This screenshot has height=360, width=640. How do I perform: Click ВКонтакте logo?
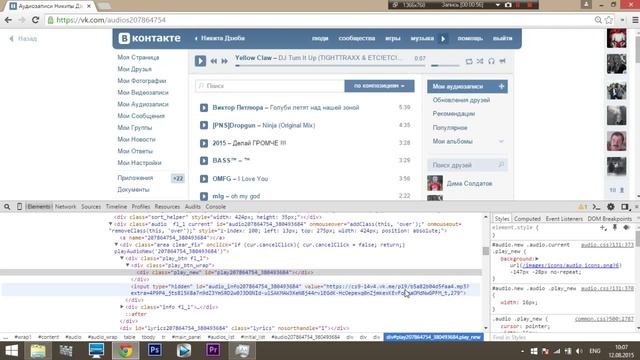click(x=149, y=38)
